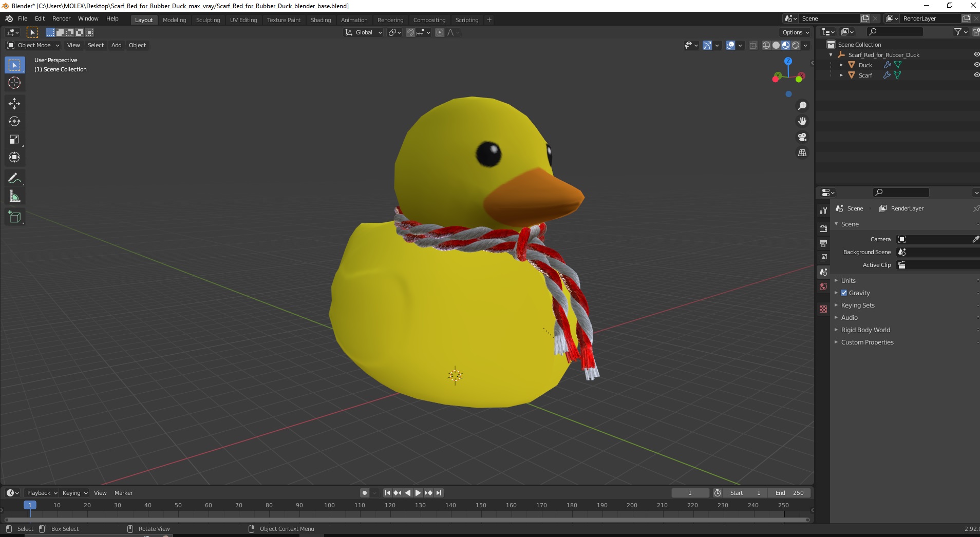Activate the Move tool
Viewport: 980px width, 537px height.
tap(14, 104)
